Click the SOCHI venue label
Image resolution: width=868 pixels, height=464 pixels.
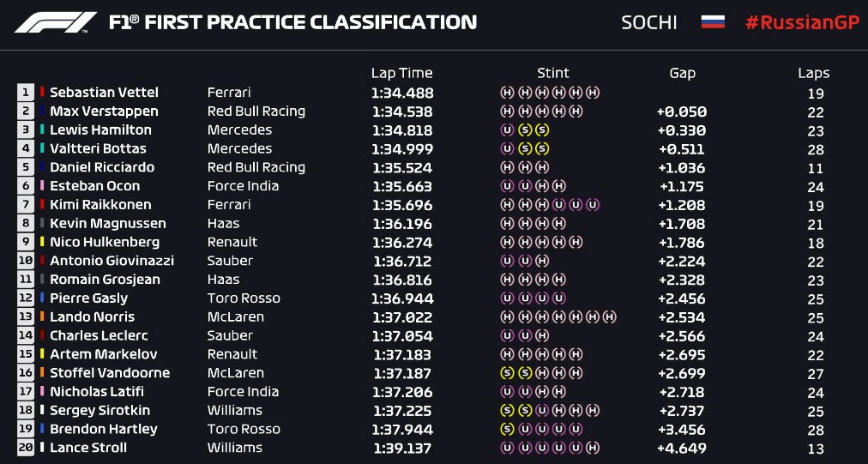pos(648,22)
